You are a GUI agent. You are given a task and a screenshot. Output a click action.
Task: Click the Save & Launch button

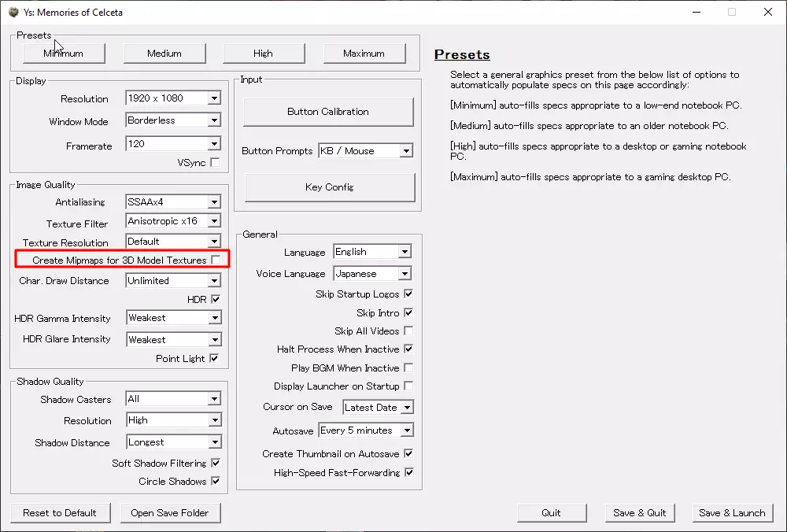click(732, 513)
